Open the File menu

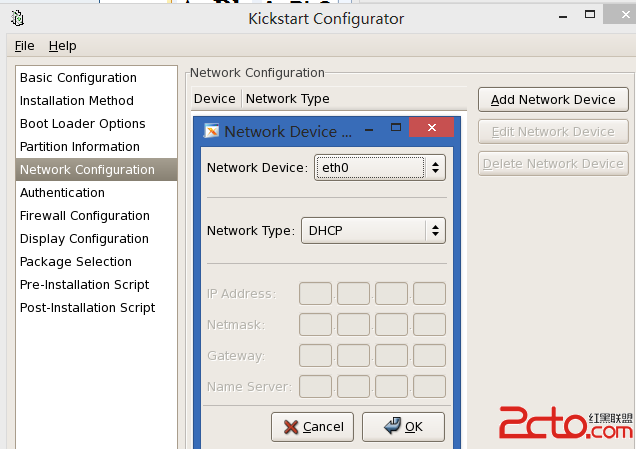coord(24,46)
